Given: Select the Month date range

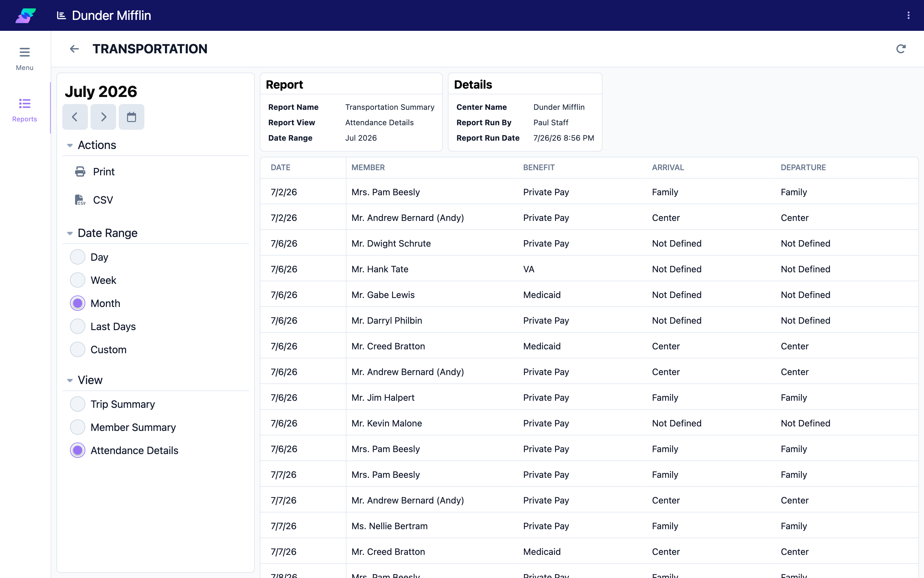Looking at the screenshot, I should tap(78, 303).
